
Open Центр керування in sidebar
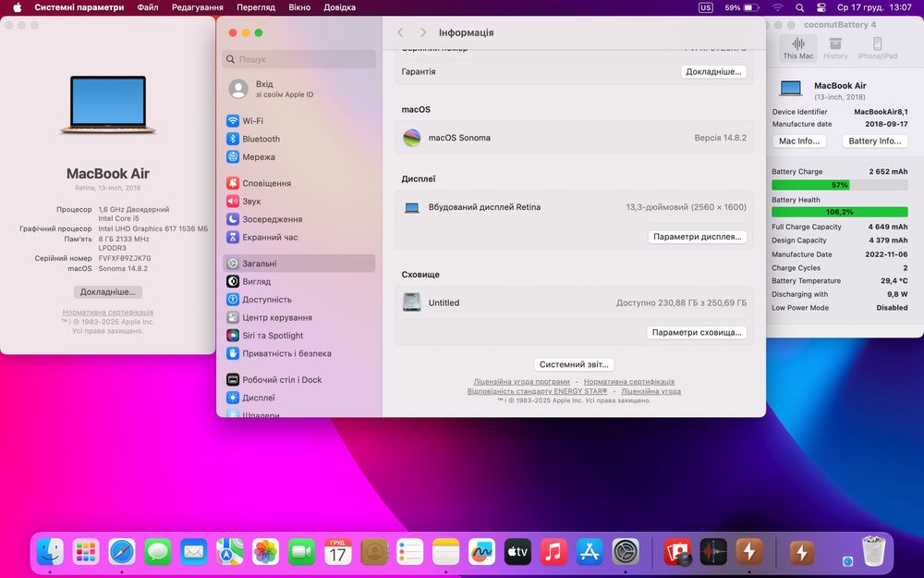point(299,317)
